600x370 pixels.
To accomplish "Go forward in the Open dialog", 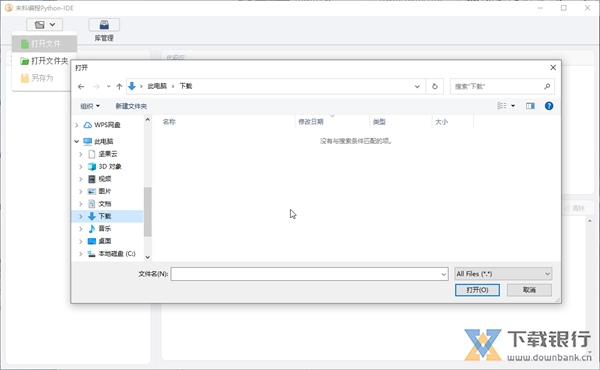I will [x=96, y=86].
